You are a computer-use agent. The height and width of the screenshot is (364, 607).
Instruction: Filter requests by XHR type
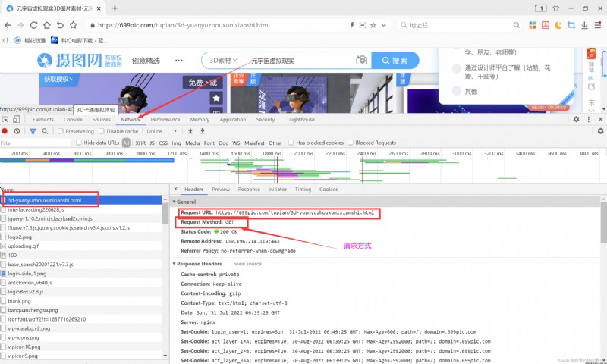pos(140,143)
